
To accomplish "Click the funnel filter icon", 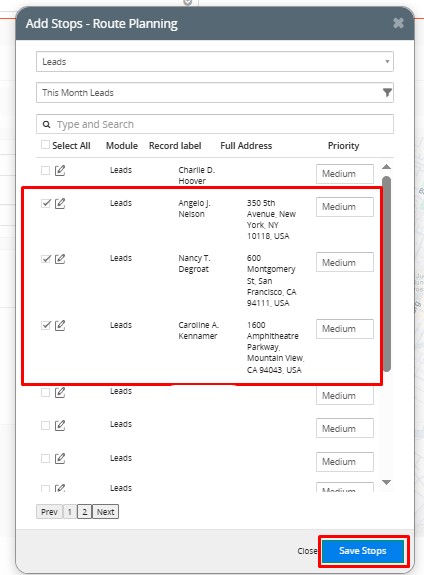I will (x=387, y=92).
